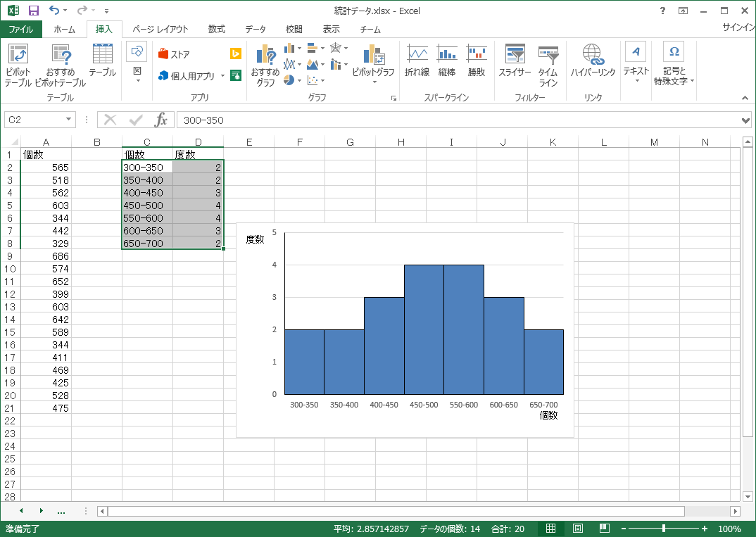Open the PivotTable insert tool

click(x=18, y=65)
